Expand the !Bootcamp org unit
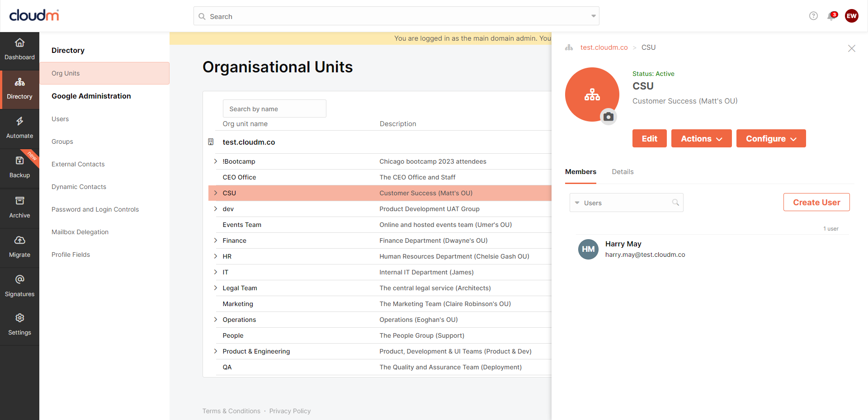Viewport: 868px width, 420px height. pyautogui.click(x=216, y=161)
